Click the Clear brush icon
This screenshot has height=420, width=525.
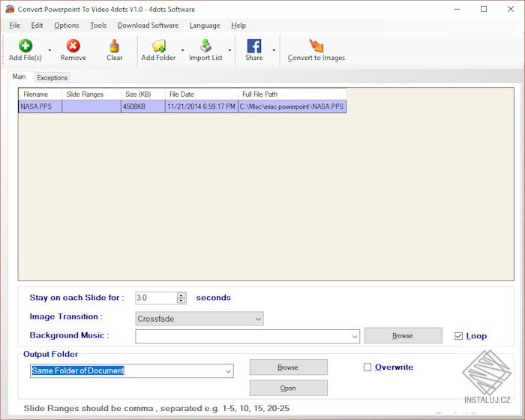115,46
